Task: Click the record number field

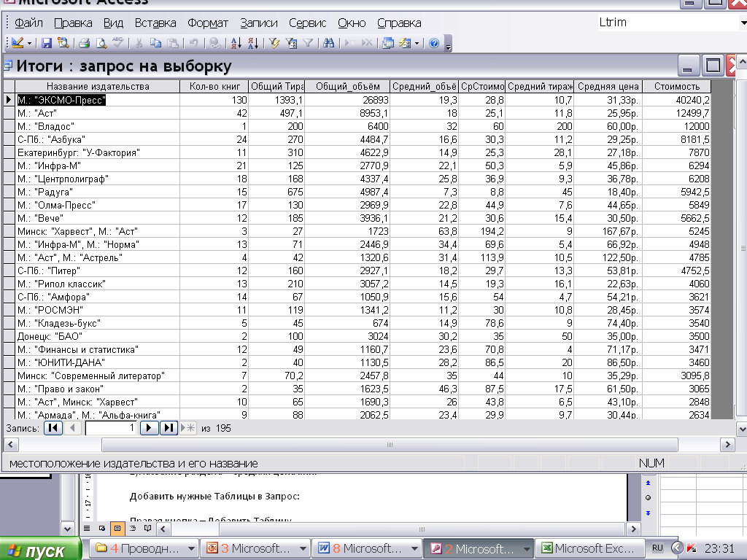Action: click(111, 427)
